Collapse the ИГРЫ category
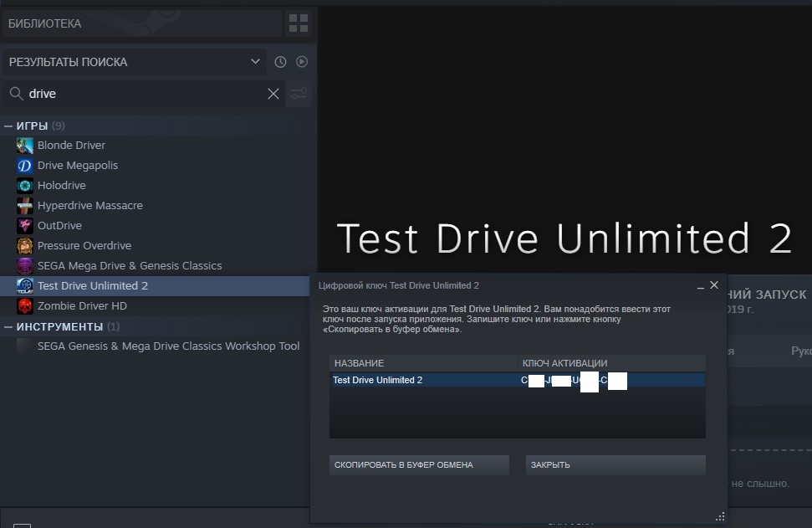The width and height of the screenshot is (812, 528). [8, 126]
